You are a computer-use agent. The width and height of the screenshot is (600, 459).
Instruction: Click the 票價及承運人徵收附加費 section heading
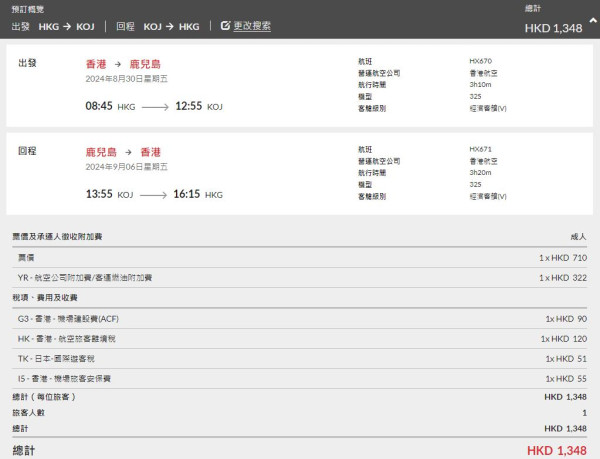[57, 236]
